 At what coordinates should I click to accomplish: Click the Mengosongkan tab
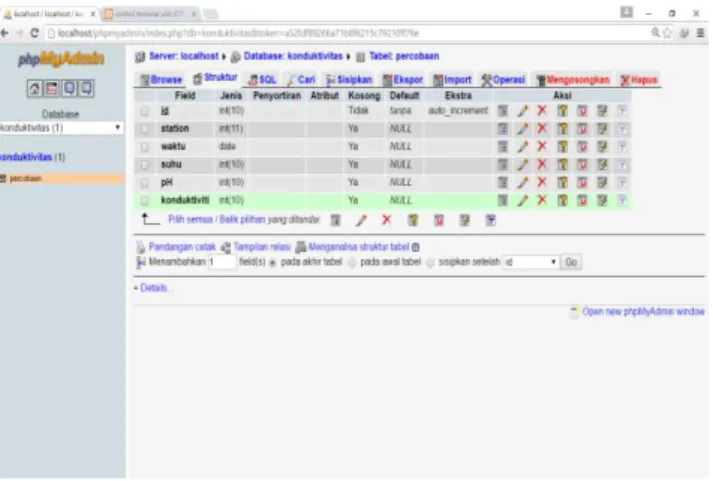pos(573,80)
